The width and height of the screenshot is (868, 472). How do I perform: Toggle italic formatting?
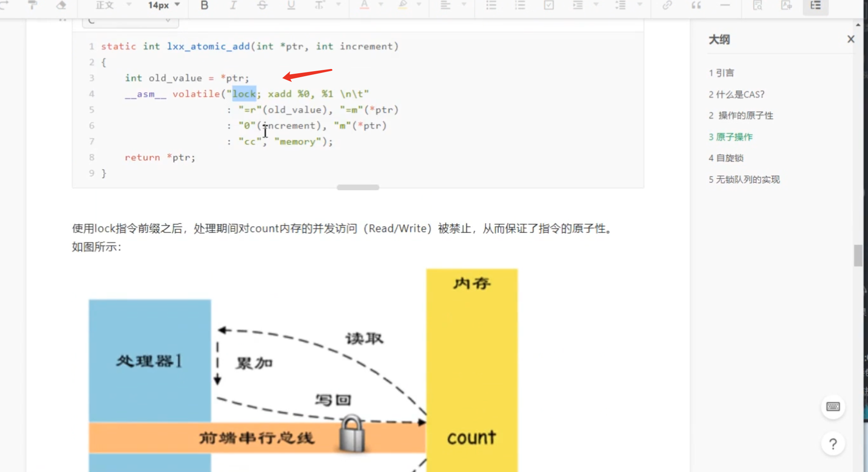(233, 6)
